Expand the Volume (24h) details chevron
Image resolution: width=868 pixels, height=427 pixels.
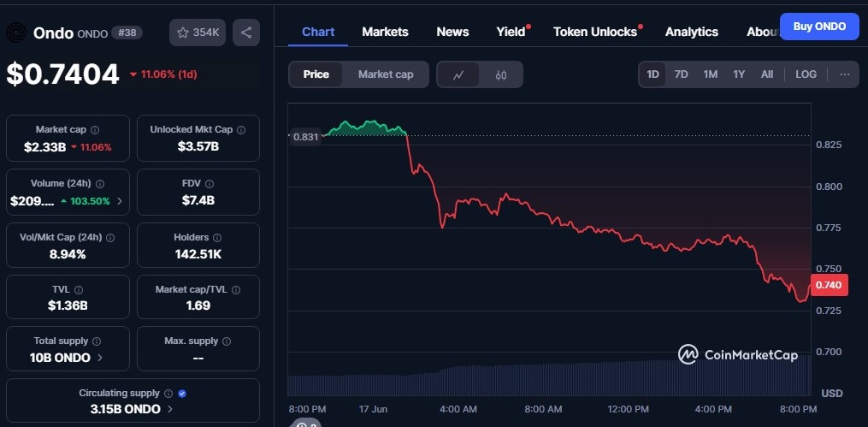(x=120, y=201)
